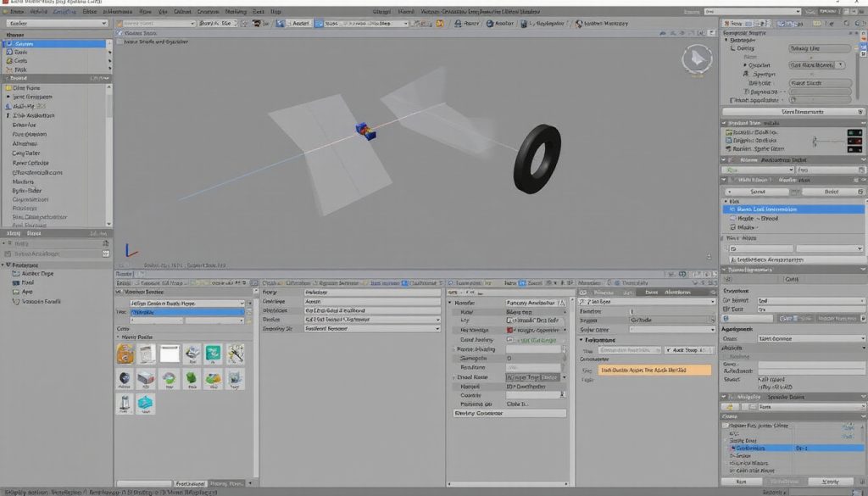Toggle the second row's indicator in the right panel's three-row list

pos(854,141)
